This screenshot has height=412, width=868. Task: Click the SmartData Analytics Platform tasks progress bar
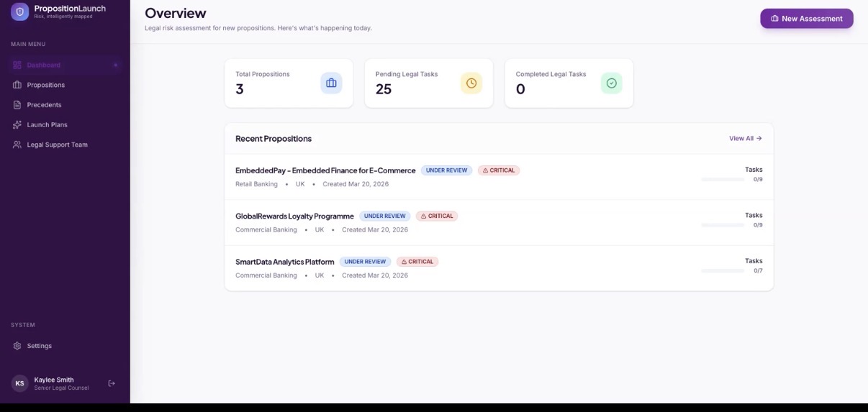tap(723, 271)
